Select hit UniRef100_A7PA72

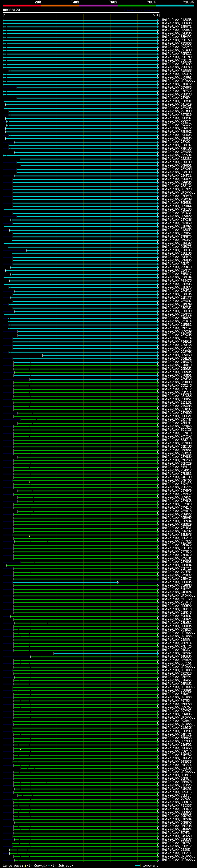pos(177,84)
